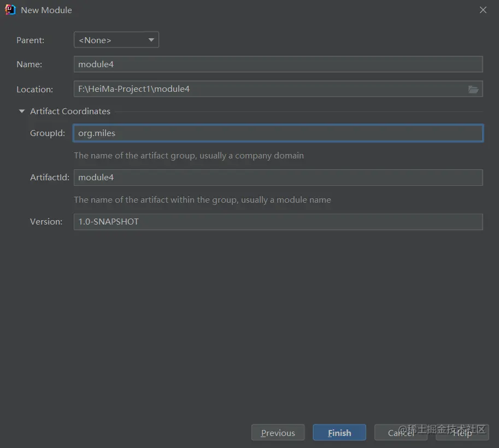Screen dimensions: 499x448
Task: Cancel the new module wizard
Action: pos(401,433)
